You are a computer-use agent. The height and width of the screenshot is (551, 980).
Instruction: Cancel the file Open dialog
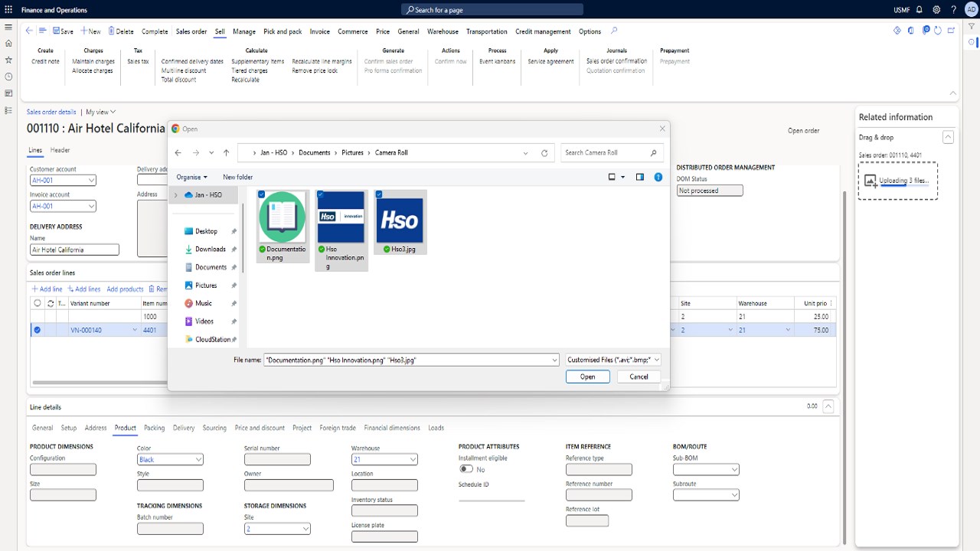pos(639,377)
